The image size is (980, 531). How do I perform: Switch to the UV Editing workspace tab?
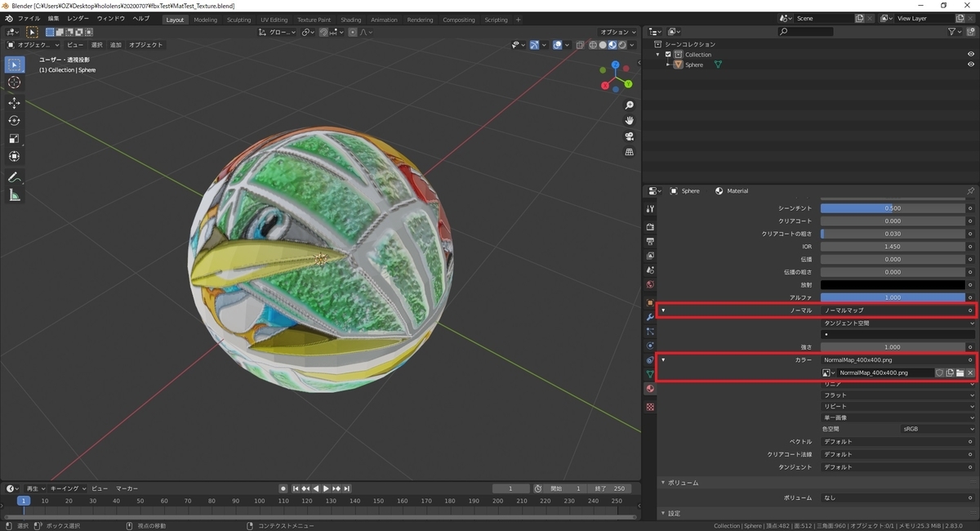pyautogui.click(x=274, y=20)
